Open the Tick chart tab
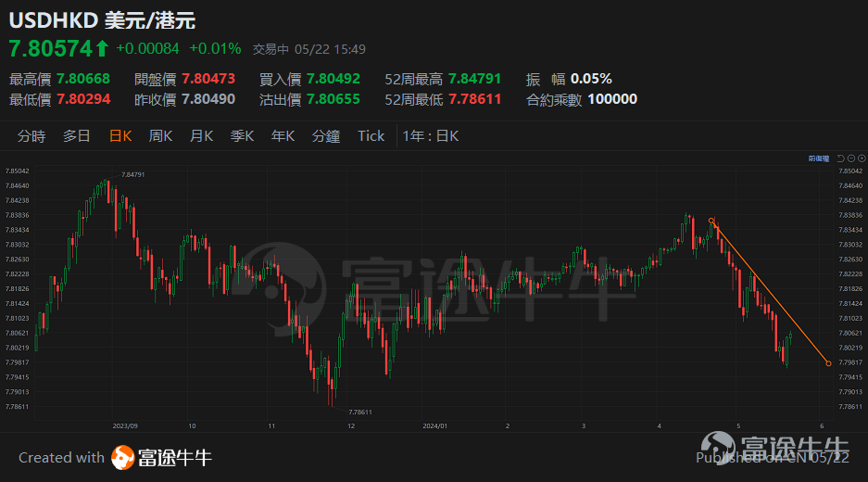The height and width of the screenshot is (482, 868). click(371, 135)
